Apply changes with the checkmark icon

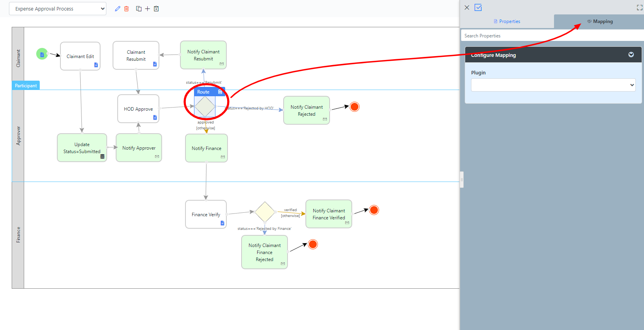point(478,7)
